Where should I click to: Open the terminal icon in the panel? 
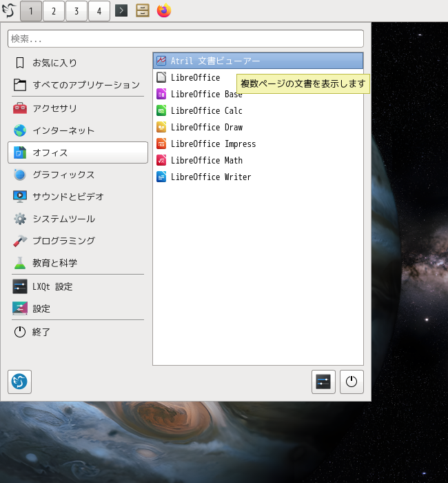tap(121, 11)
